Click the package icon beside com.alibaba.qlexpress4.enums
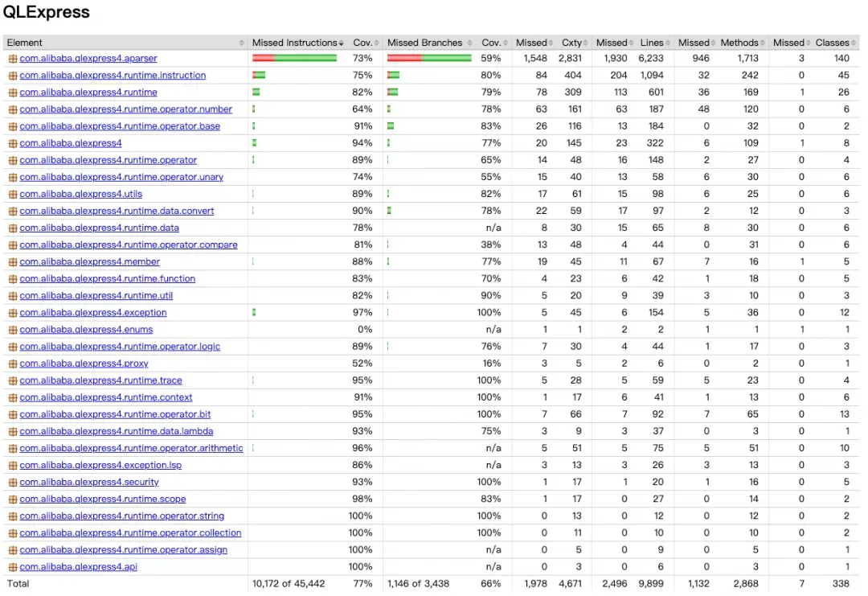Screen dimensions: 868x596 click(x=12, y=330)
